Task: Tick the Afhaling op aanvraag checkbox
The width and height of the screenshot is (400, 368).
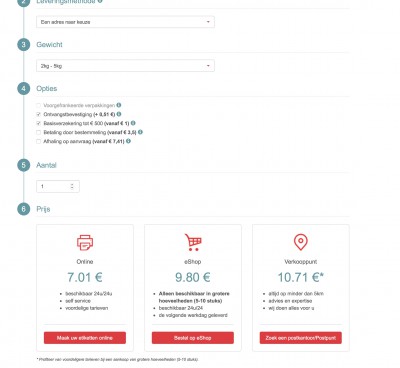Action: [x=38, y=141]
